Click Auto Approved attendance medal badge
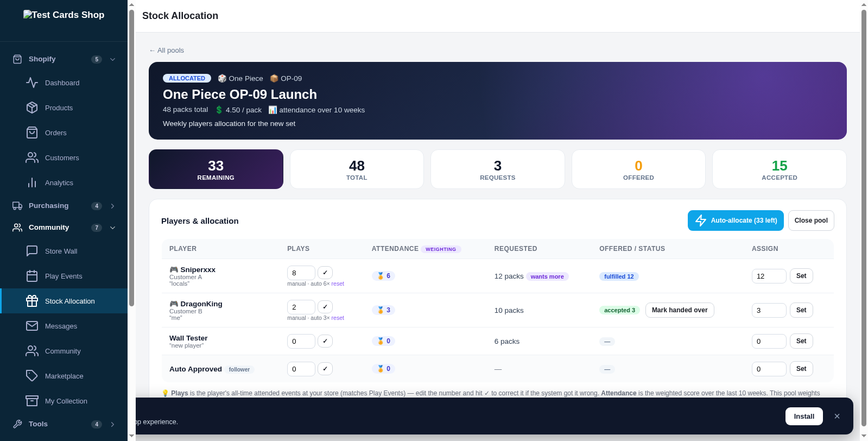868x441 pixels. (384, 369)
